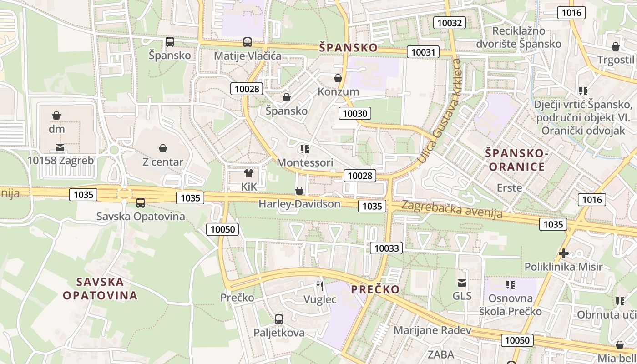Image resolution: width=637 pixels, height=364 pixels.
Task: Click the 10158 Zagreb post office icon
Action: click(x=60, y=147)
